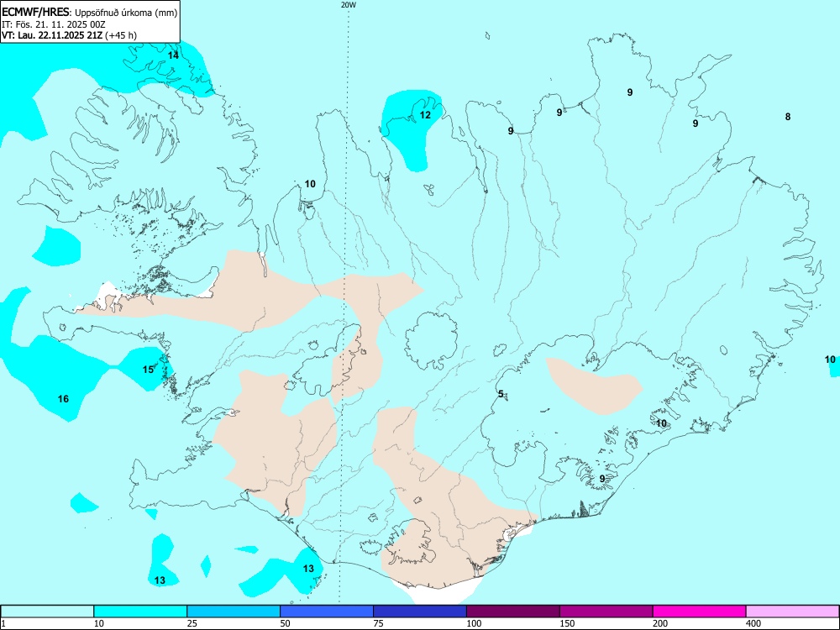Select the 'VT: Lau. 22.11.2025 21Z' line
Viewport: 840px width, 630px height.
52,35
